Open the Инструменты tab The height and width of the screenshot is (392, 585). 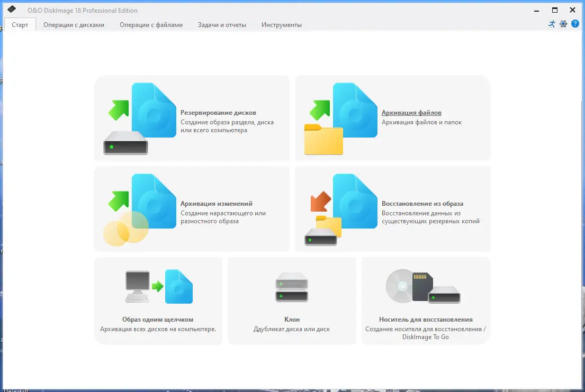[281, 25]
